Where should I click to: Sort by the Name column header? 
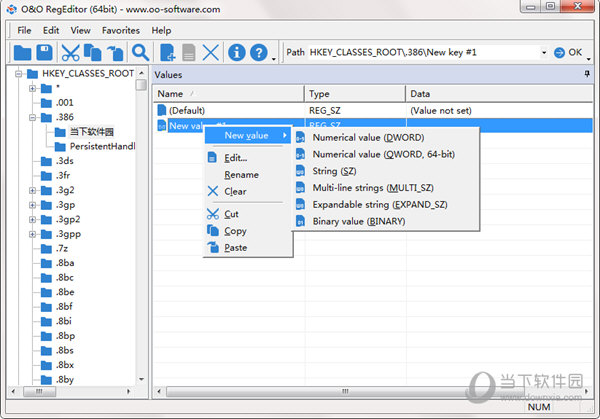229,94
